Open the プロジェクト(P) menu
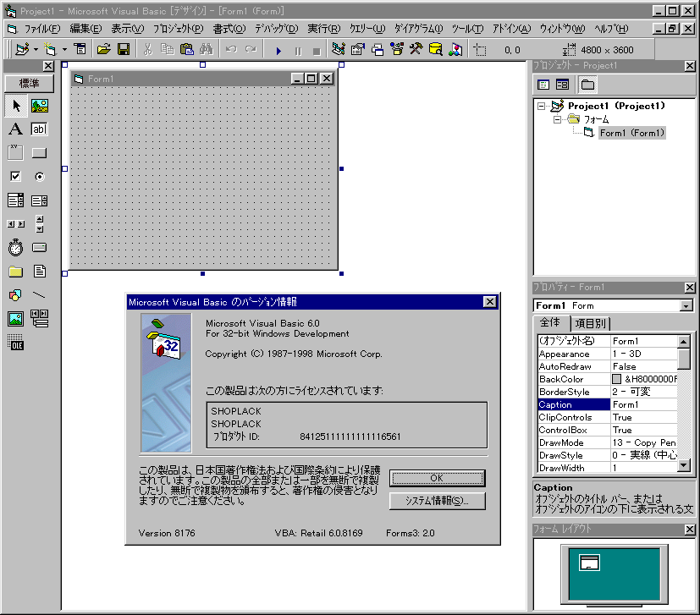This screenshot has height=615, width=700. tap(178, 29)
